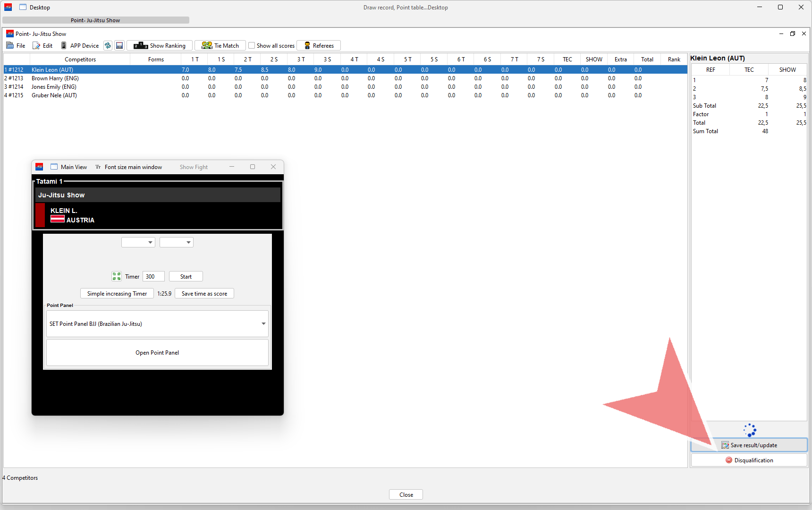Open the Edit menu
Viewport: 812px width, 510px height.
[x=42, y=45]
